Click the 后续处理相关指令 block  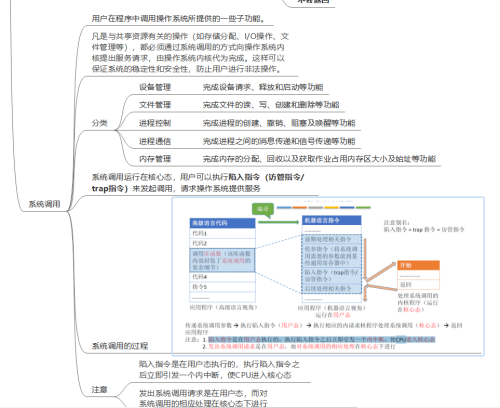coord(332,289)
